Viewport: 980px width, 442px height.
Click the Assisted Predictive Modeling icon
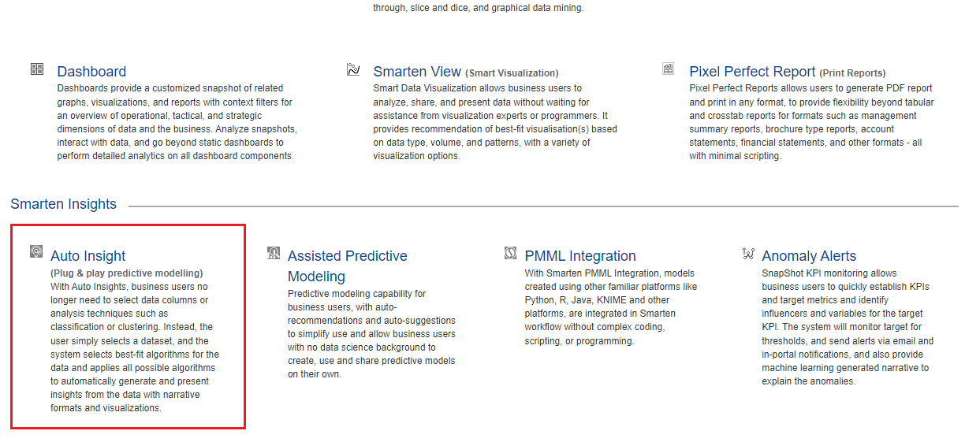274,253
